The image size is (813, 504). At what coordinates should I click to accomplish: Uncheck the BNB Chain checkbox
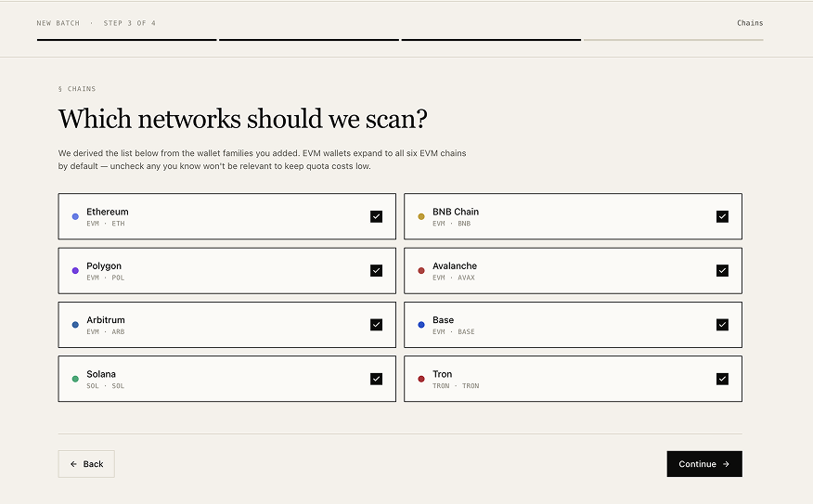tap(722, 216)
